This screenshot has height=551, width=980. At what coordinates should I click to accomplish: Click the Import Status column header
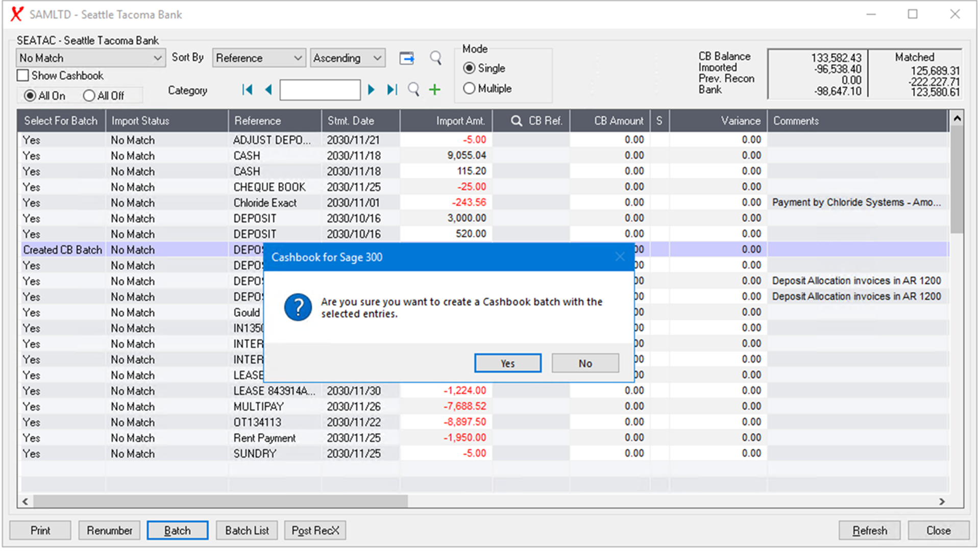point(140,121)
